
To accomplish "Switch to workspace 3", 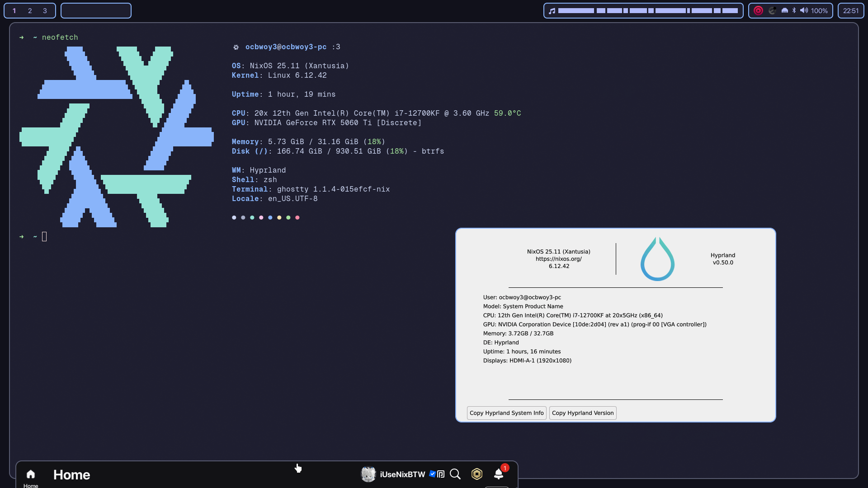I will (x=45, y=11).
